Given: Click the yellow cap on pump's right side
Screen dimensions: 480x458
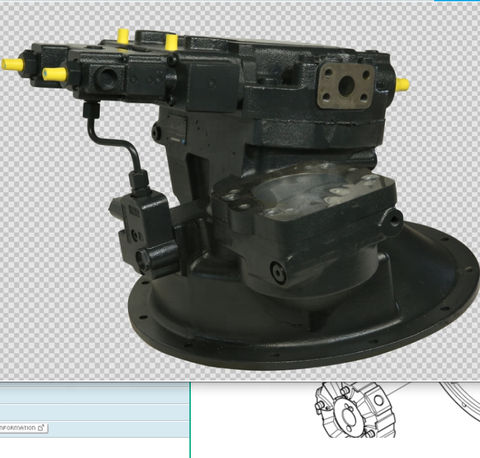Looking at the screenshot, I should point(402,85).
